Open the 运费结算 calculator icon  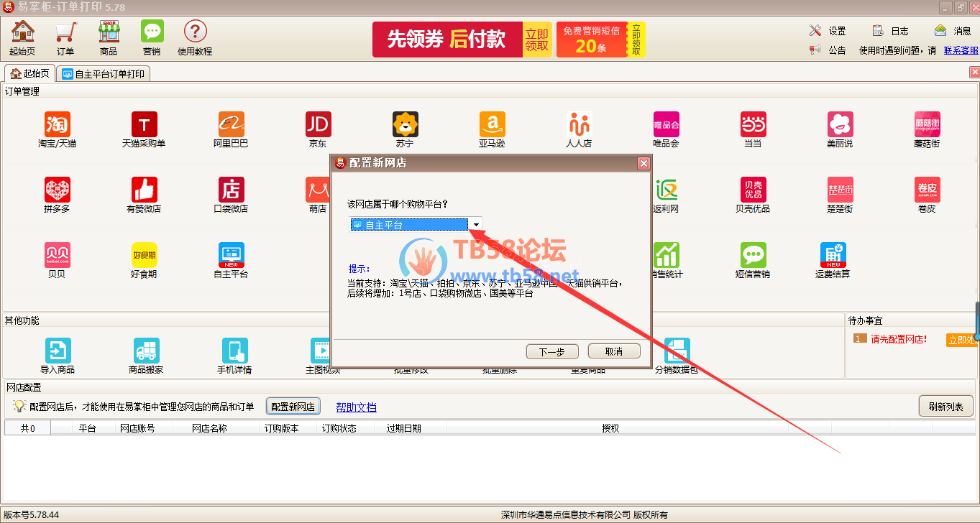click(x=833, y=256)
